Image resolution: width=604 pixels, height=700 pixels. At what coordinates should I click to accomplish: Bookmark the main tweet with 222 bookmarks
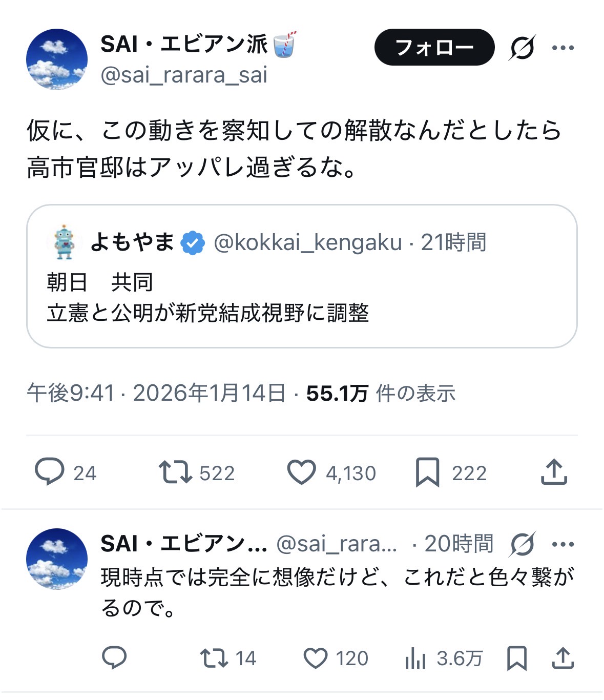tap(427, 472)
